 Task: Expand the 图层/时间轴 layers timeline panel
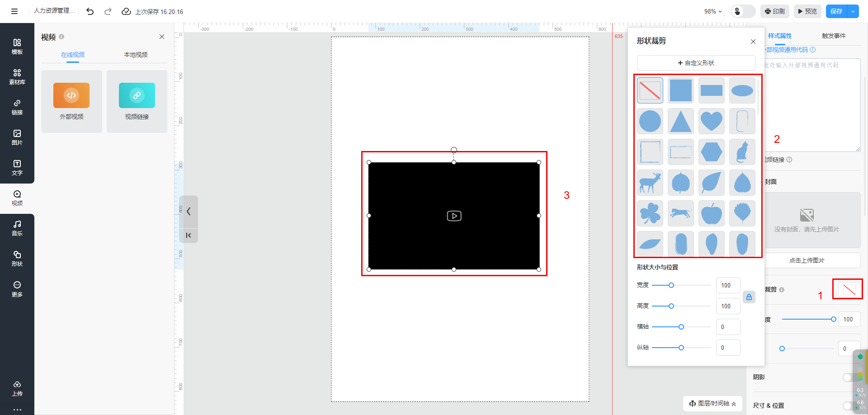tap(712, 403)
